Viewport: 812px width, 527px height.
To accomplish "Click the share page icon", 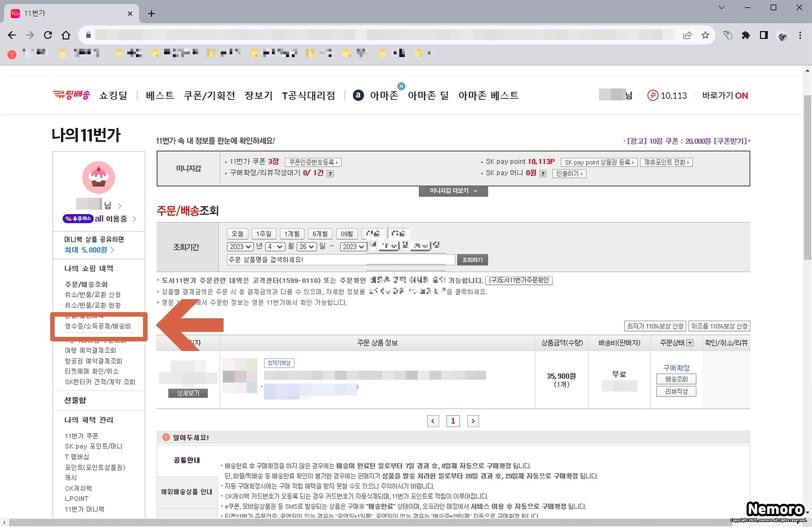I will (x=687, y=35).
